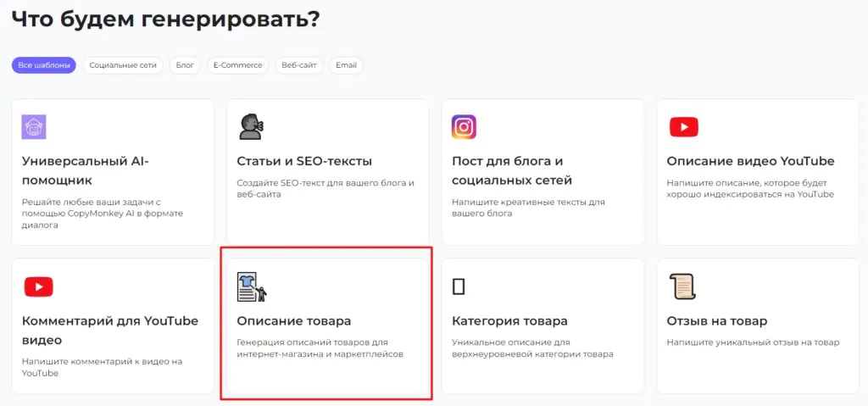Image resolution: width=868 pixels, height=406 pixels.
Task: Switch to the Социальные сети filter
Action: tap(123, 65)
